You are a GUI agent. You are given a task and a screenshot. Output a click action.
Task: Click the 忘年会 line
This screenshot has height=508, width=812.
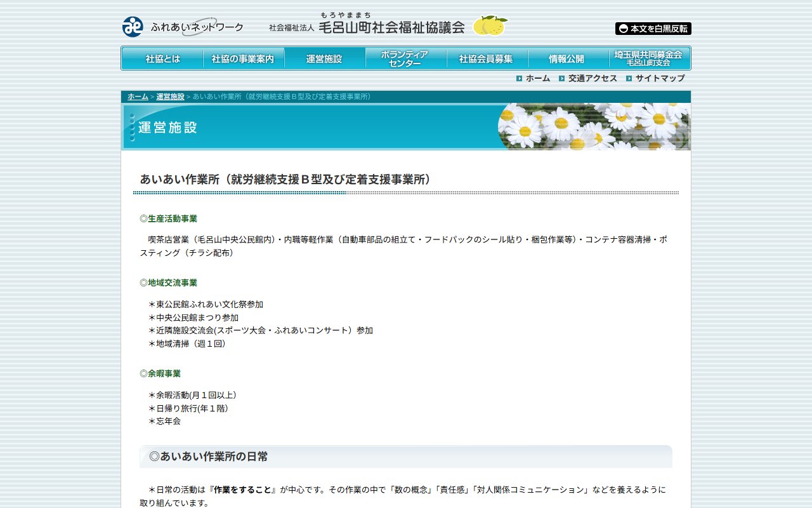pyautogui.click(x=164, y=421)
